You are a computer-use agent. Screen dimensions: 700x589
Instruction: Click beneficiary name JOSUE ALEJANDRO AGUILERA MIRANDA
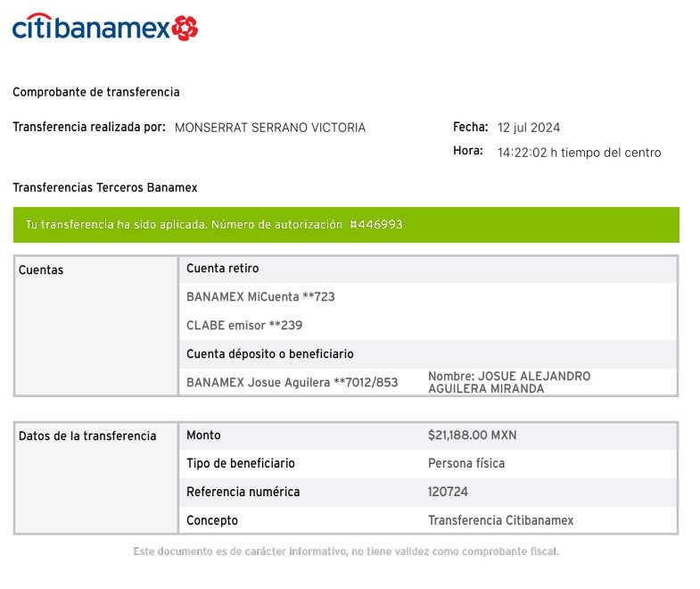pos(509,383)
